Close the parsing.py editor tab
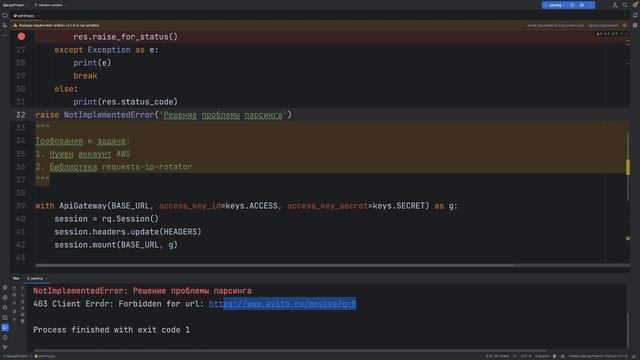640x360 pixels. pyautogui.click(x=38, y=16)
